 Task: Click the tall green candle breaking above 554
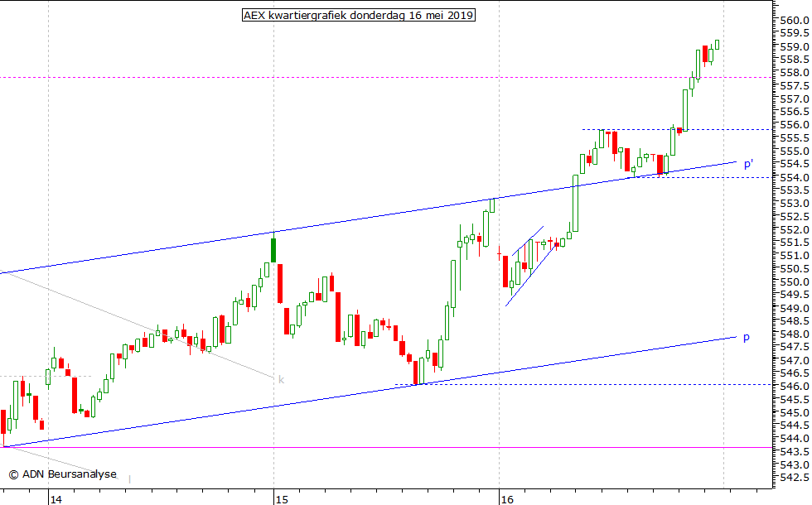click(575, 203)
